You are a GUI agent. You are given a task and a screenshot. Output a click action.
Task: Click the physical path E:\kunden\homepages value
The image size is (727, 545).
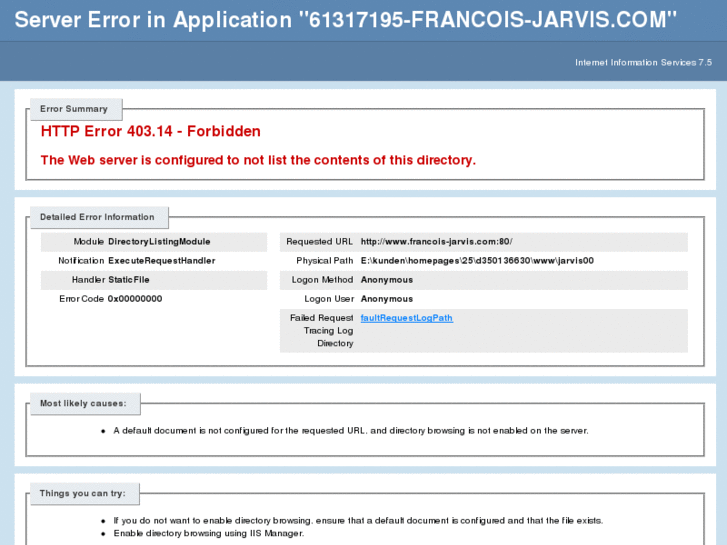(x=477, y=261)
